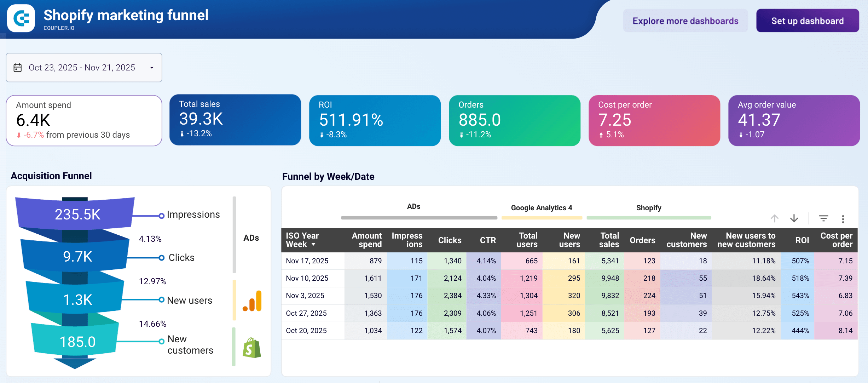Click the Explore more dashboards button
Image resolution: width=868 pixels, height=383 pixels.
point(685,21)
